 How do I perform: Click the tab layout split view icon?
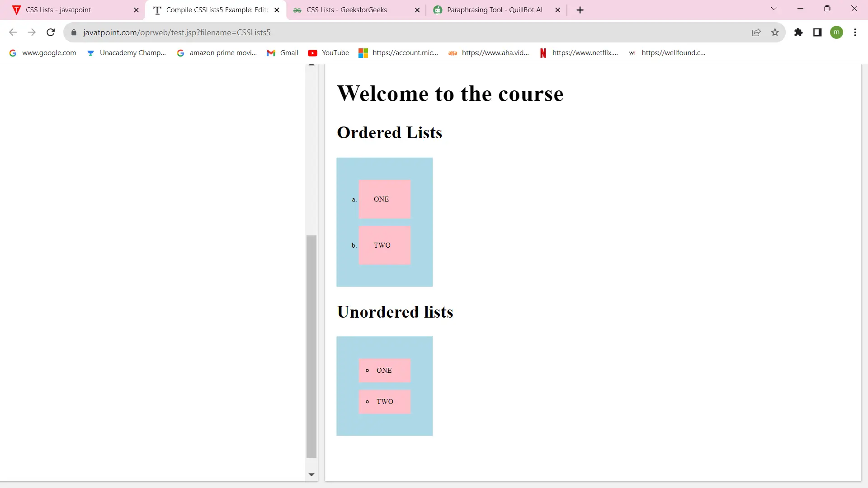(817, 33)
